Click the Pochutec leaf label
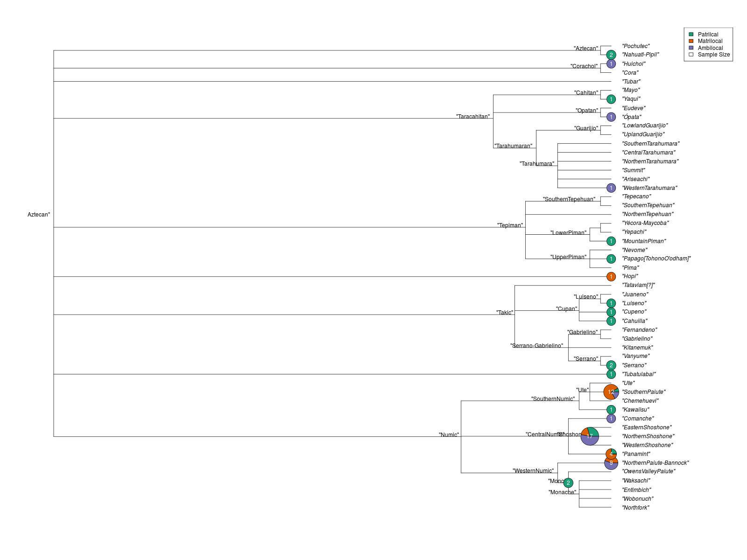The image size is (747, 560). click(635, 46)
